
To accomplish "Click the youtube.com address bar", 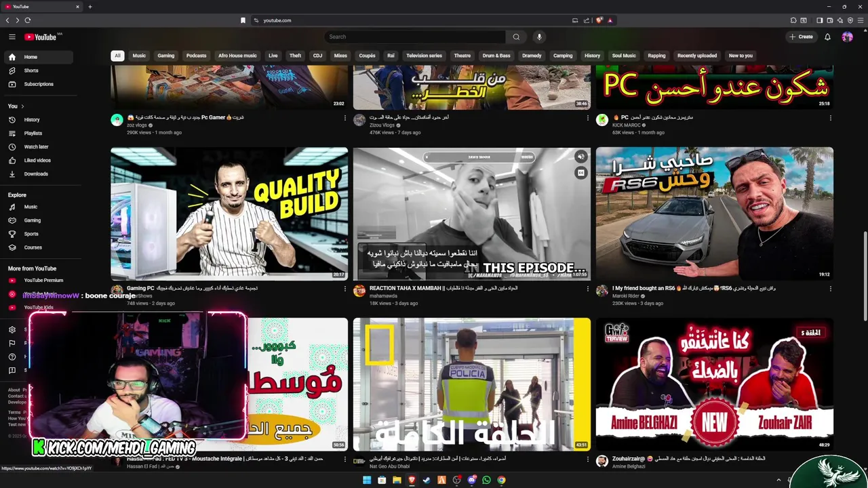I will (x=414, y=20).
